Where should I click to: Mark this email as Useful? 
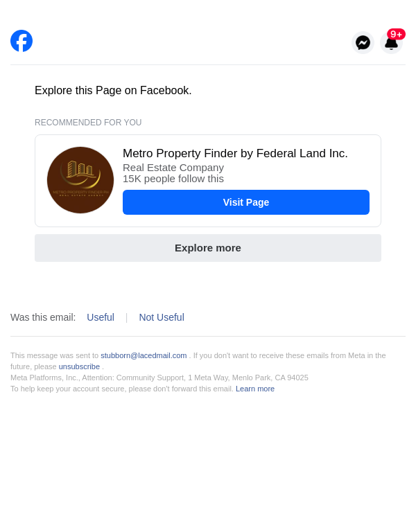tap(101, 317)
